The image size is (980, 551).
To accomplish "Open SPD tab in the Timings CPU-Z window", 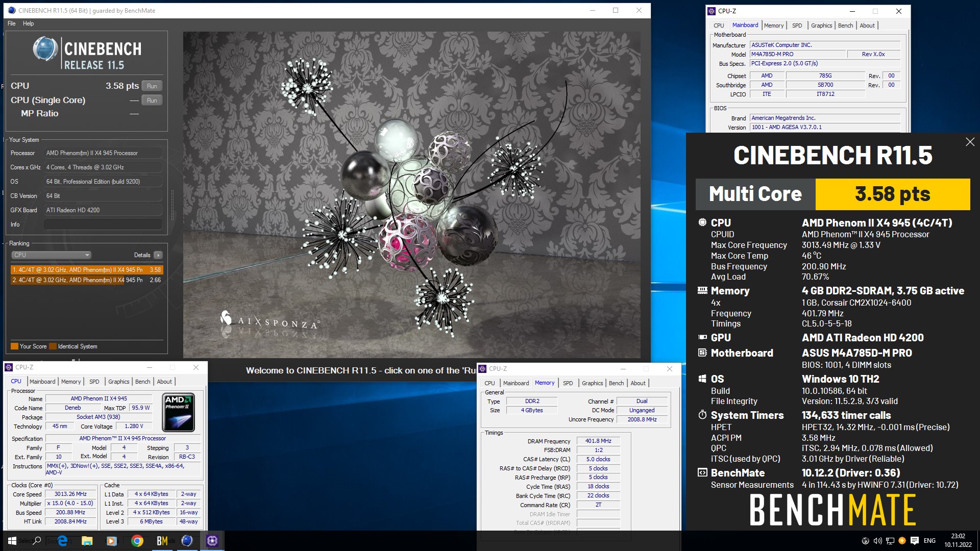I will click(568, 383).
